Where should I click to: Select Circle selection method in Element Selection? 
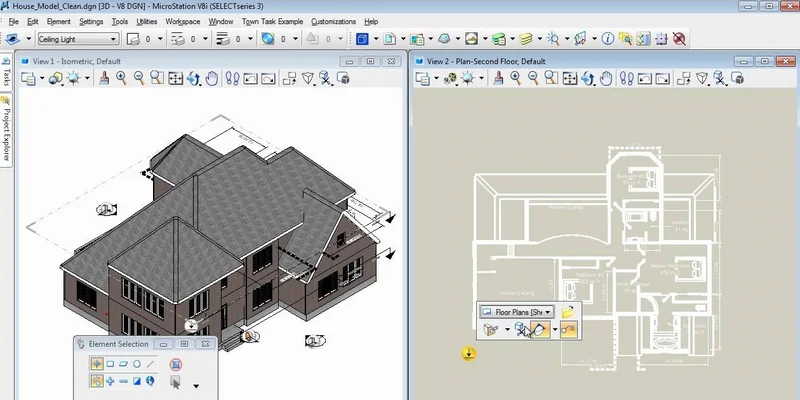[136, 364]
